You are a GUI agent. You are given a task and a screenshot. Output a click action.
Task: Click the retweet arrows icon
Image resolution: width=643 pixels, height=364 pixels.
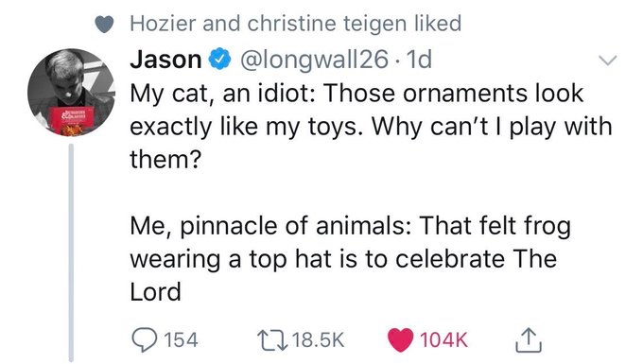click(272, 340)
